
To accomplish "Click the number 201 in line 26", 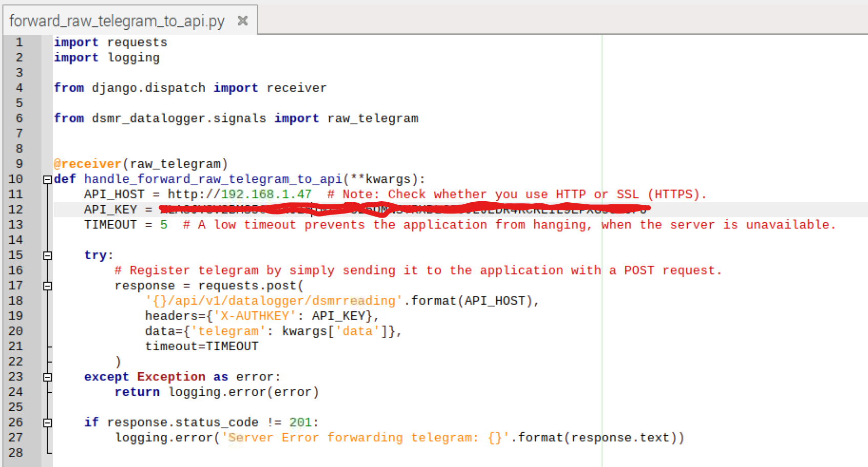I will pyautogui.click(x=301, y=422).
